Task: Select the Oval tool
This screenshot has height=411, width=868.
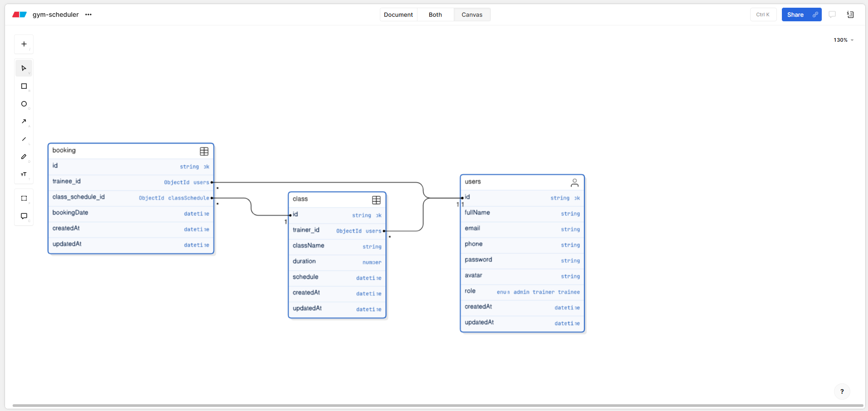Action: pyautogui.click(x=24, y=104)
